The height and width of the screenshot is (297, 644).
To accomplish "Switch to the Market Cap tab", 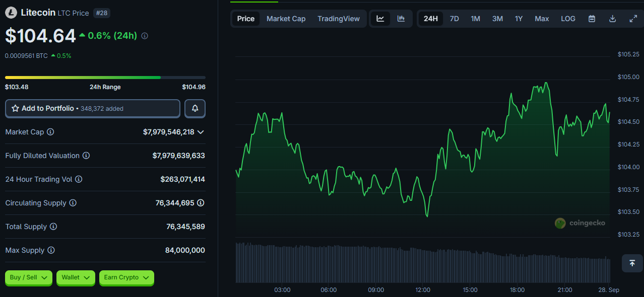I will click(286, 19).
